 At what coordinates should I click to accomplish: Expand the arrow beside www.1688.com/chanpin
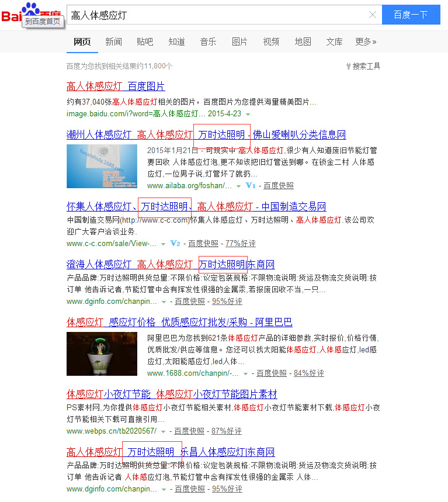(245, 373)
